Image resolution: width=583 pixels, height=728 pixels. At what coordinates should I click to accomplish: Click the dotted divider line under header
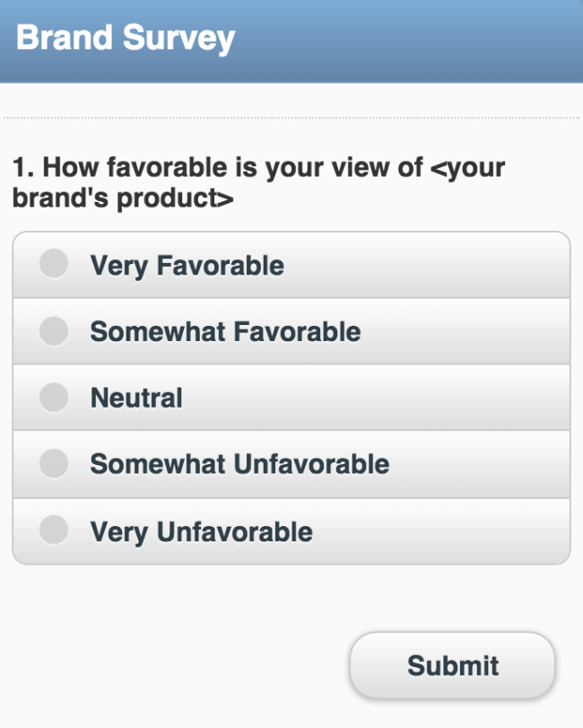click(291, 118)
